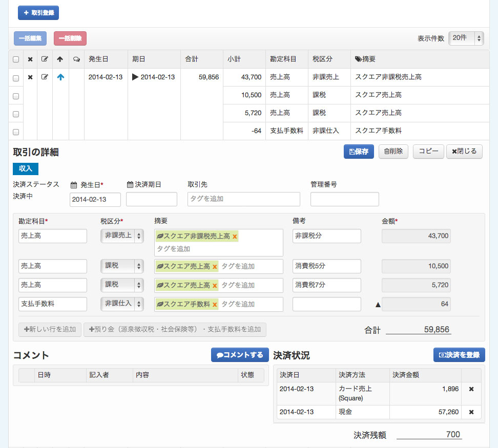The width and height of the screenshot is (498, 448).
Task: Open the calendar icon beside 決済期日
Action: click(131, 186)
